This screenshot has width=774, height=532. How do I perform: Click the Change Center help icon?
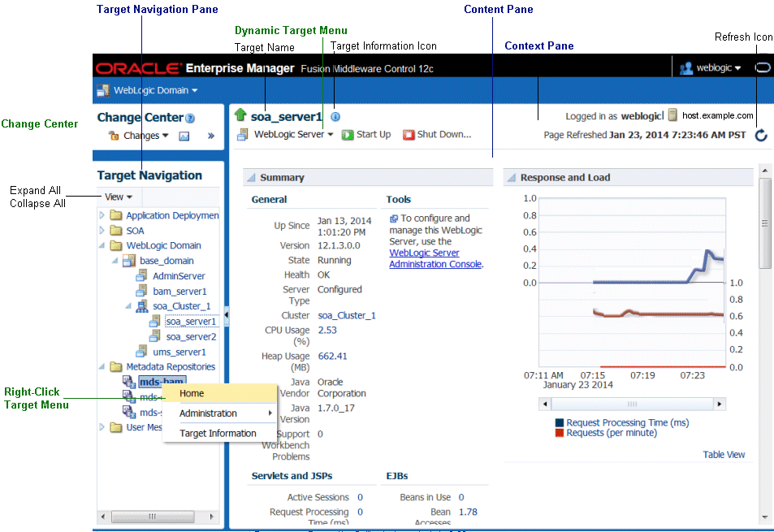tap(190, 119)
